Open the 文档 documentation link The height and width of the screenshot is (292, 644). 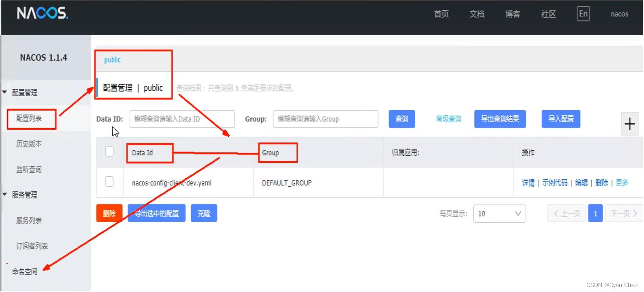pos(477,14)
